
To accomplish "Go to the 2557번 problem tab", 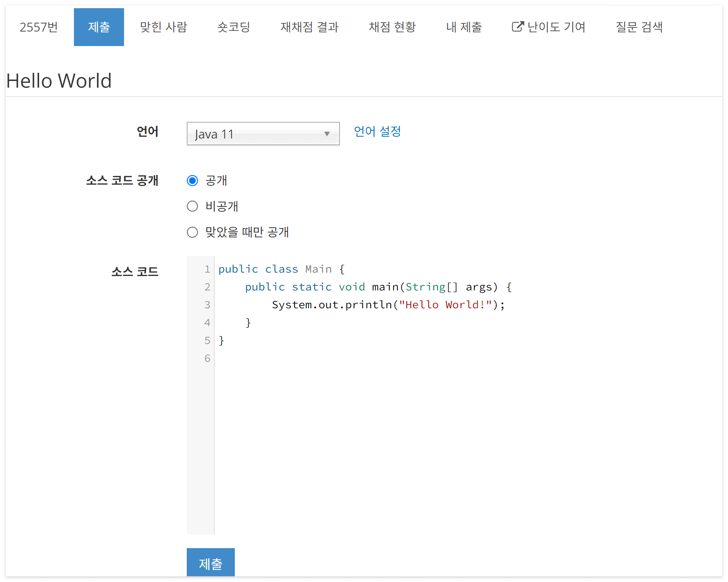I will (39, 27).
